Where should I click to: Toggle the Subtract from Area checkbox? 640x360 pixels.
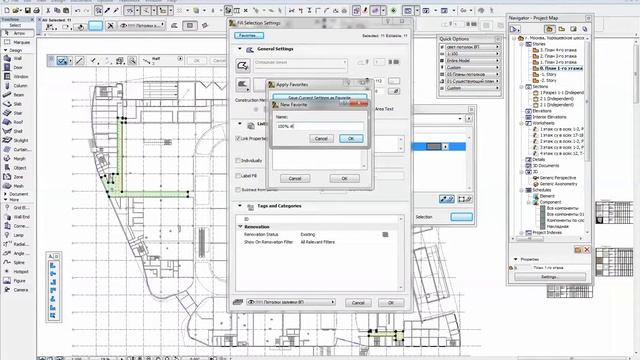point(238,190)
